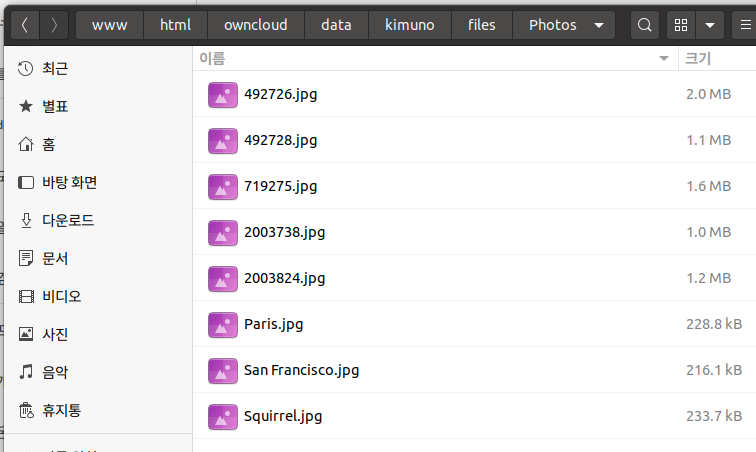756x452 pixels.
Task: Open view options dropdown arrow
Action: (710, 25)
